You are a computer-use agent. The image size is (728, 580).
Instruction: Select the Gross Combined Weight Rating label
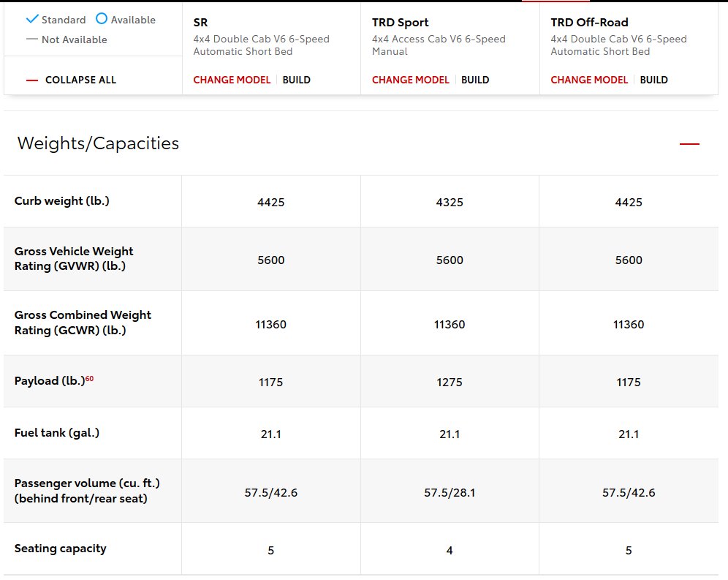83,323
